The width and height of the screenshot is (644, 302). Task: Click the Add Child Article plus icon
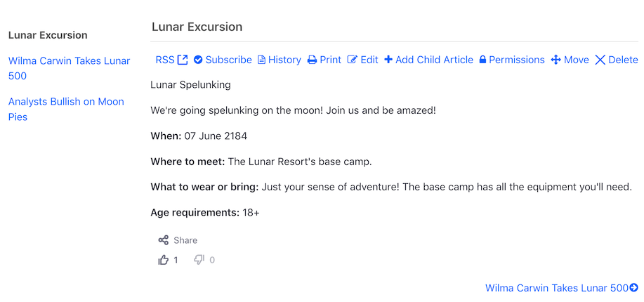(x=388, y=60)
